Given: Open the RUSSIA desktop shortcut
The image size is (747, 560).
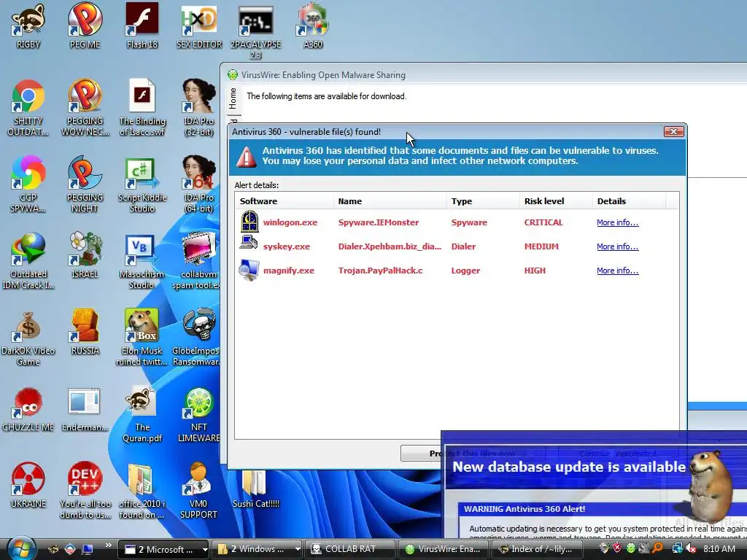Looking at the screenshot, I should tap(85, 332).
